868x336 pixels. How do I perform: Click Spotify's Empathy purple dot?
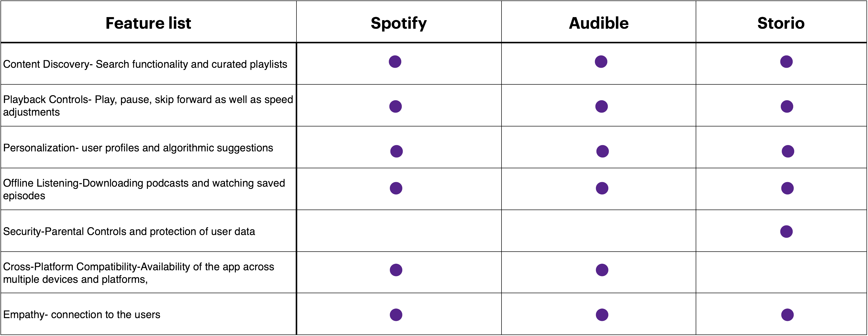[396, 315]
